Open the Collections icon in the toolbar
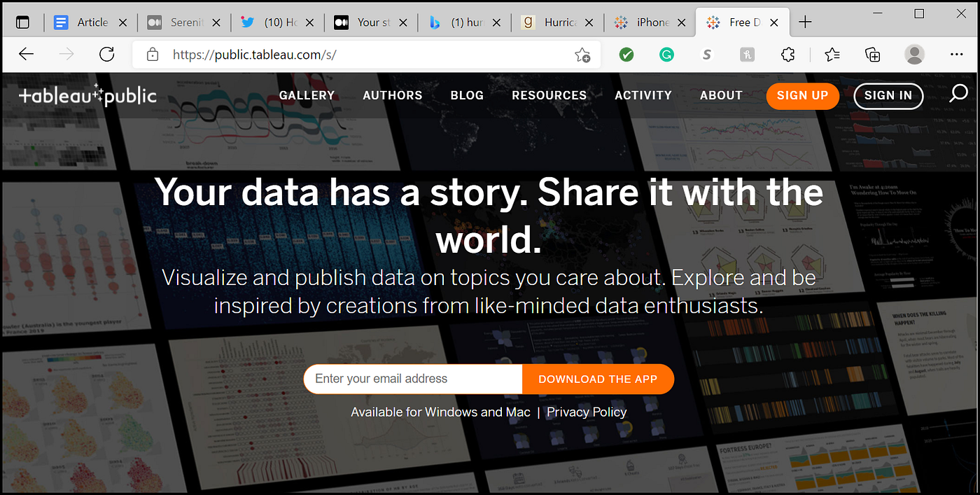This screenshot has width=980, height=495. pyautogui.click(x=872, y=54)
